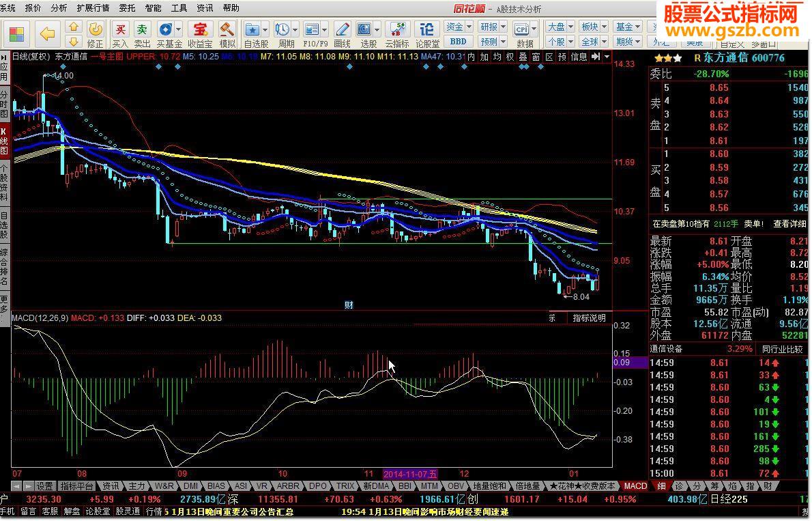This screenshot has width=812, height=521.
Task: Switch to the MACD indicator tab
Action: [x=635, y=486]
